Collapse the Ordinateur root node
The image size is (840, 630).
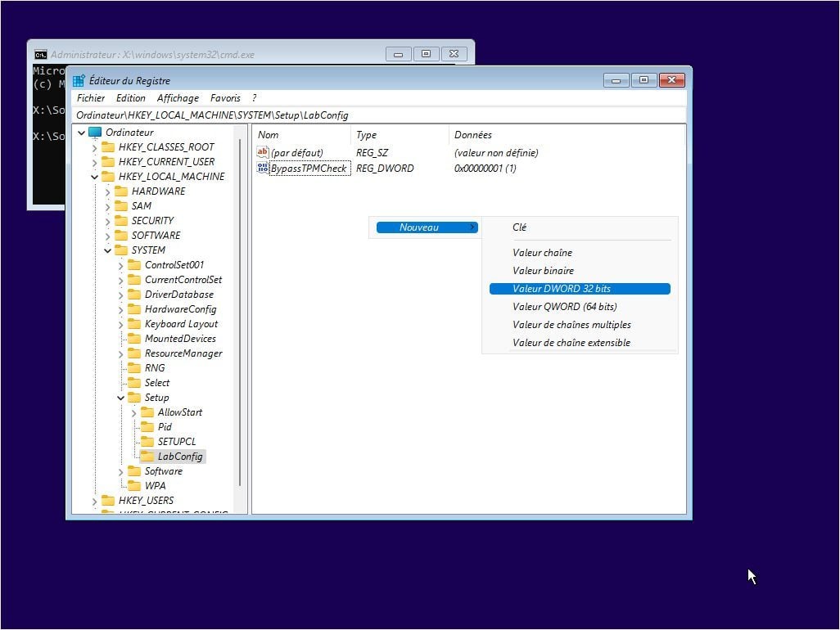coord(81,133)
